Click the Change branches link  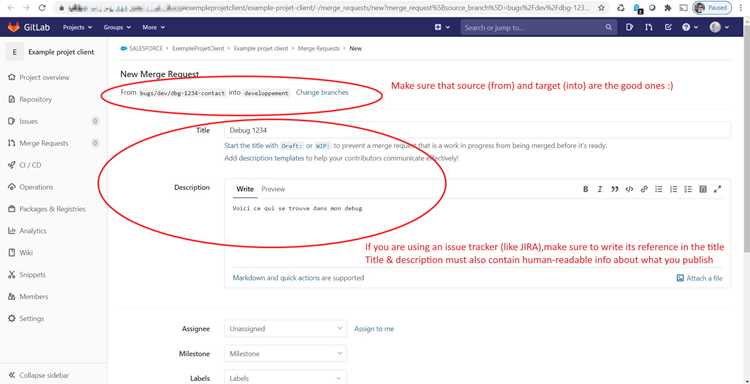(x=322, y=92)
